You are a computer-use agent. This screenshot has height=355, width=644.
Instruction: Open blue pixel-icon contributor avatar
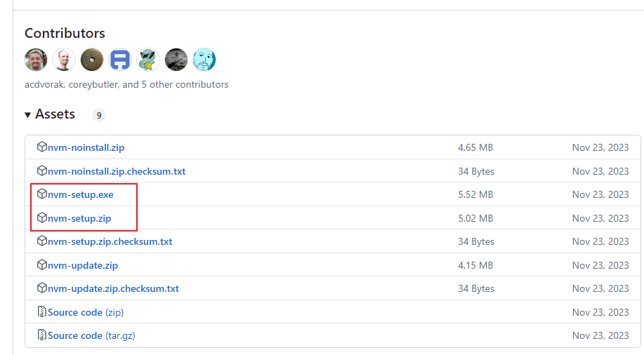(120, 60)
